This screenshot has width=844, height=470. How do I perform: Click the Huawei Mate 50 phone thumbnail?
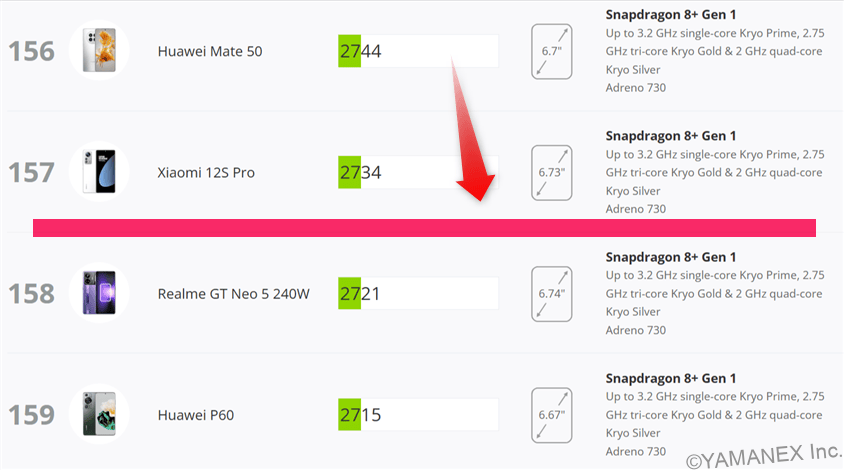(98, 51)
